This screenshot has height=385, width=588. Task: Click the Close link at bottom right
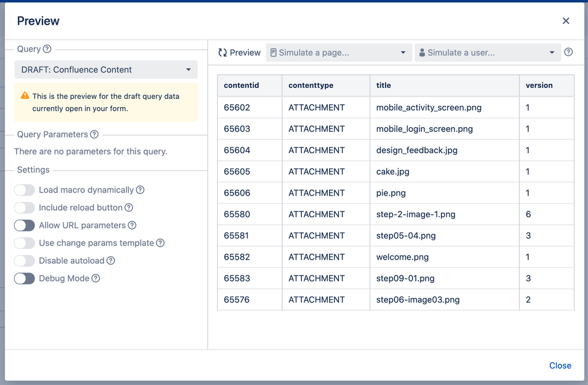coord(560,366)
